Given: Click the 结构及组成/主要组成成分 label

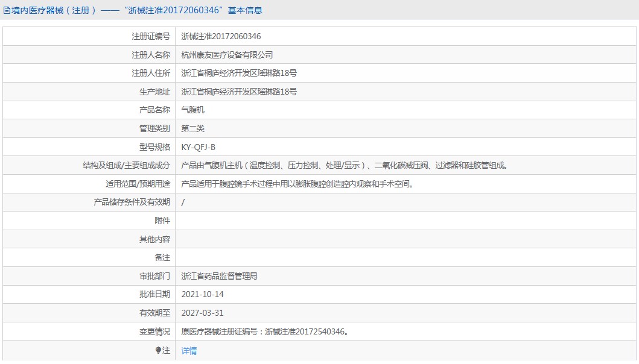Looking at the screenshot, I should [x=126, y=165].
